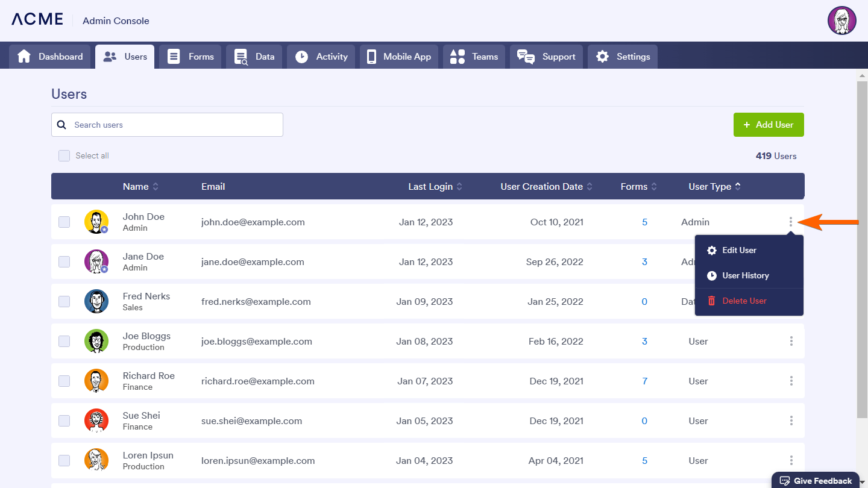Click the Teams shapes icon
This screenshot has width=868, height=488.
click(458, 57)
